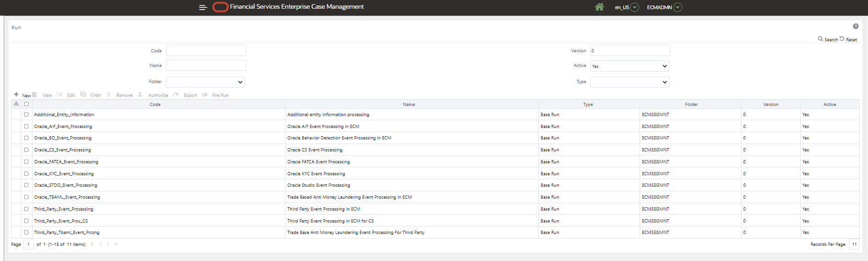Viewport: 868px width, 261px height.
Task: Click the Name input field
Action: pos(206,65)
